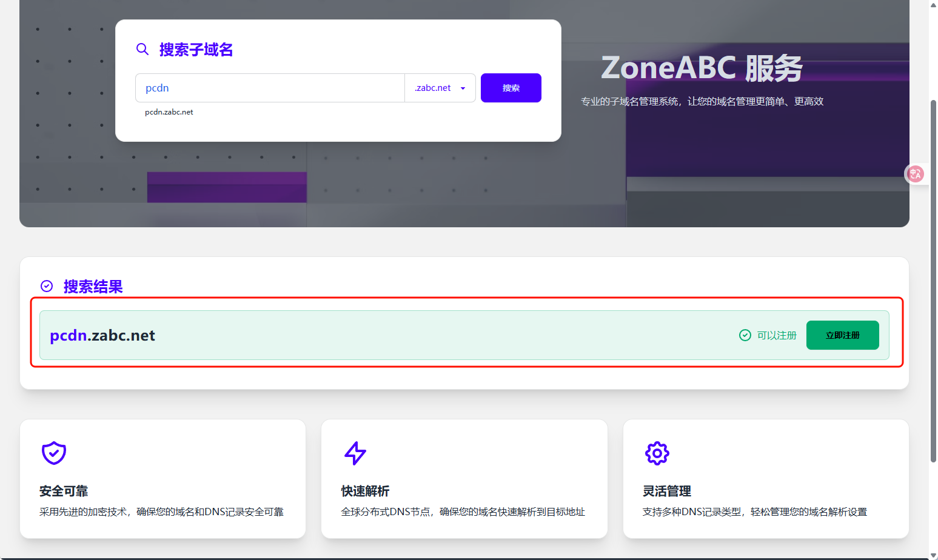The width and height of the screenshot is (938, 560).
Task: Click the page vertical scrollbar thumb
Action: [x=933, y=279]
